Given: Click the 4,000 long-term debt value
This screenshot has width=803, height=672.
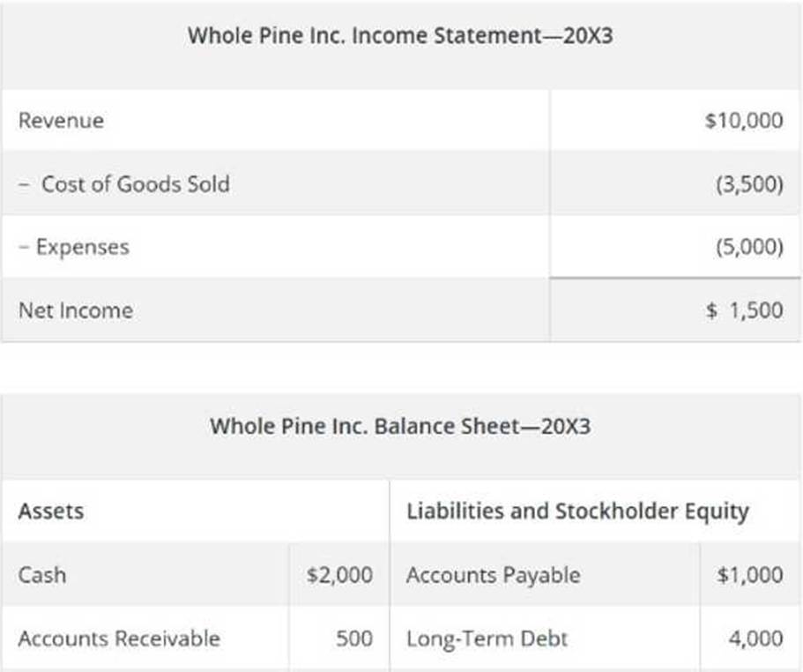Looking at the screenshot, I should [755, 638].
